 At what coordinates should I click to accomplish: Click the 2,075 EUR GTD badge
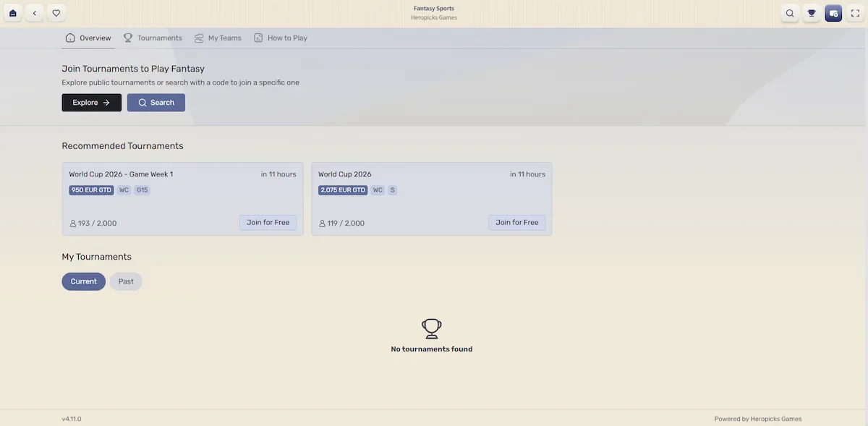[x=343, y=190]
